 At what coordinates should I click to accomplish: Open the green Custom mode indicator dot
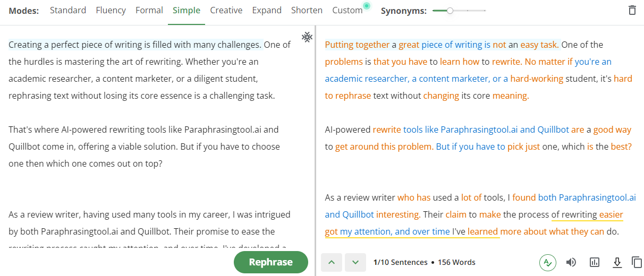pyautogui.click(x=366, y=6)
